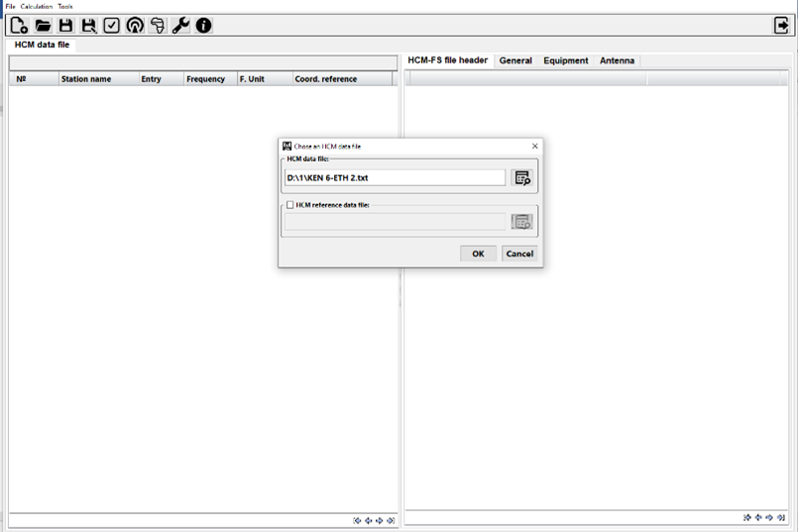
Task: Go to last record in the right panel pager
Action: tap(781, 517)
